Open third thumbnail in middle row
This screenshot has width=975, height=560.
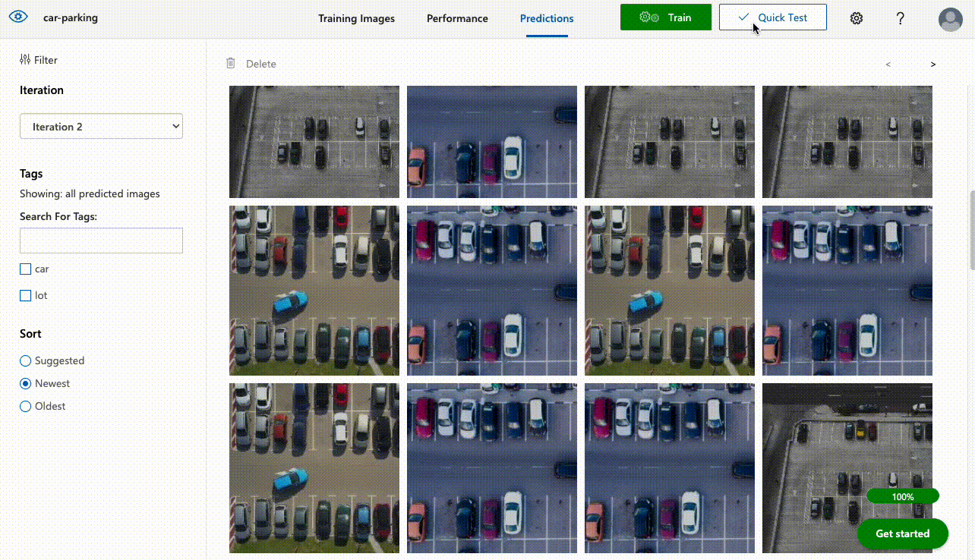(x=670, y=291)
